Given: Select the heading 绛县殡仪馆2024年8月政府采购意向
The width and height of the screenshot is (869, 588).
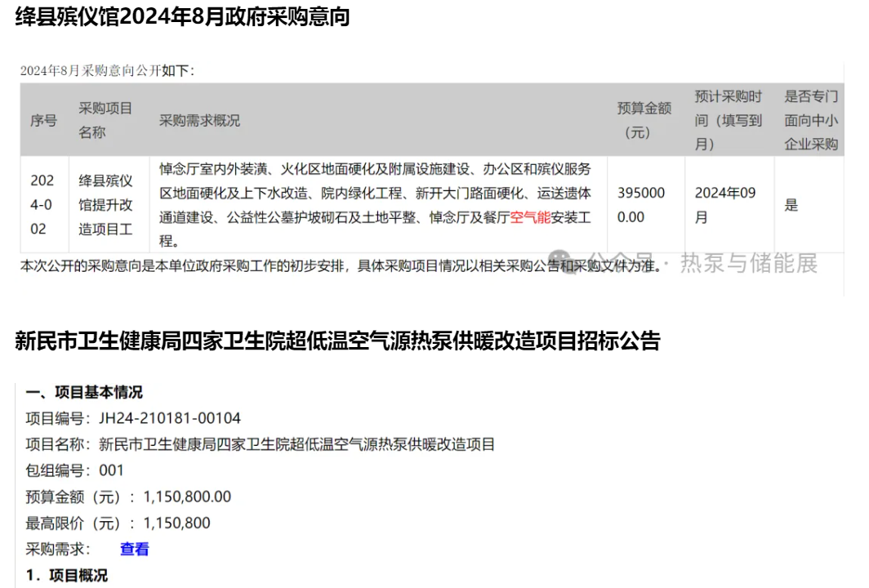Looking at the screenshot, I should (x=182, y=16).
